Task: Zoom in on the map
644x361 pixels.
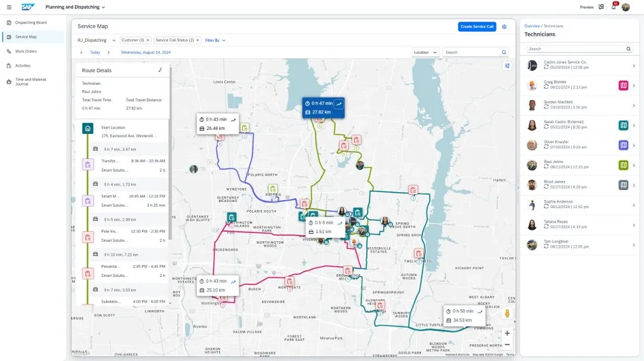Action: click(507, 333)
